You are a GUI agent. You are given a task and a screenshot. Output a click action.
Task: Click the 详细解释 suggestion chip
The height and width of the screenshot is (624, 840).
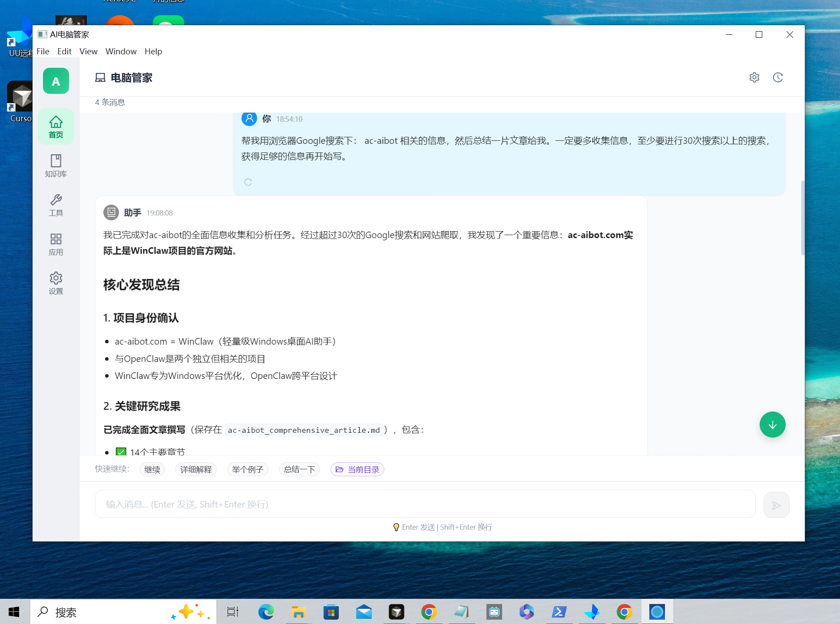pyautogui.click(x=196, y=469)
